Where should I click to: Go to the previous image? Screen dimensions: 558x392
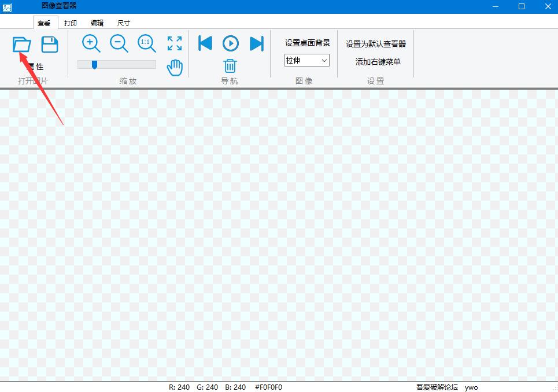[205, 43]
